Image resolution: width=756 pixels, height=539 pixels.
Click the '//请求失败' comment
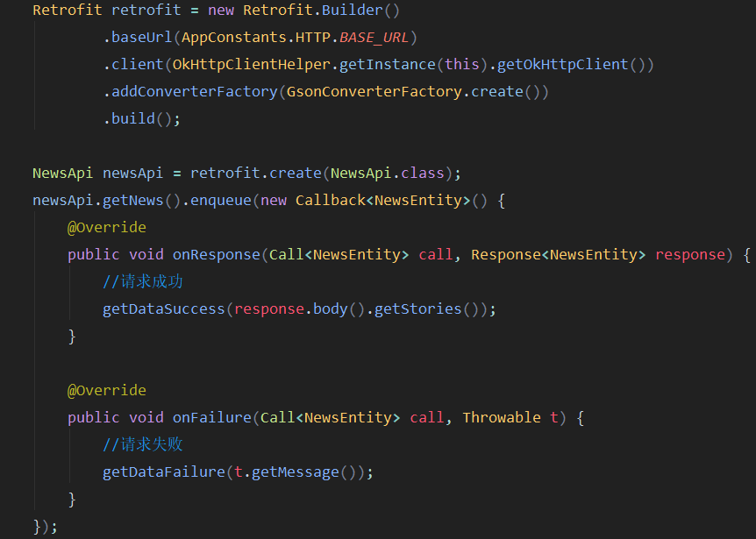pyautogui.click(x=142, y=444)
